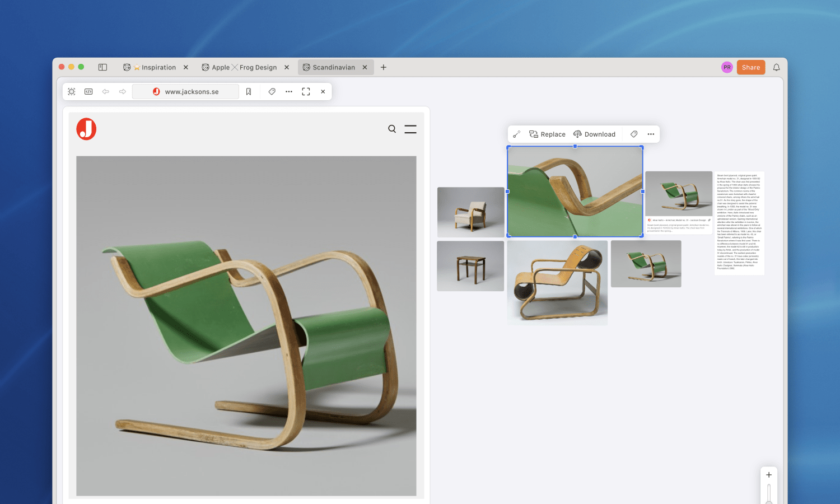840x504 pixels.
Task: Bookmark the jacksons.se page
Action: [249, 91]
